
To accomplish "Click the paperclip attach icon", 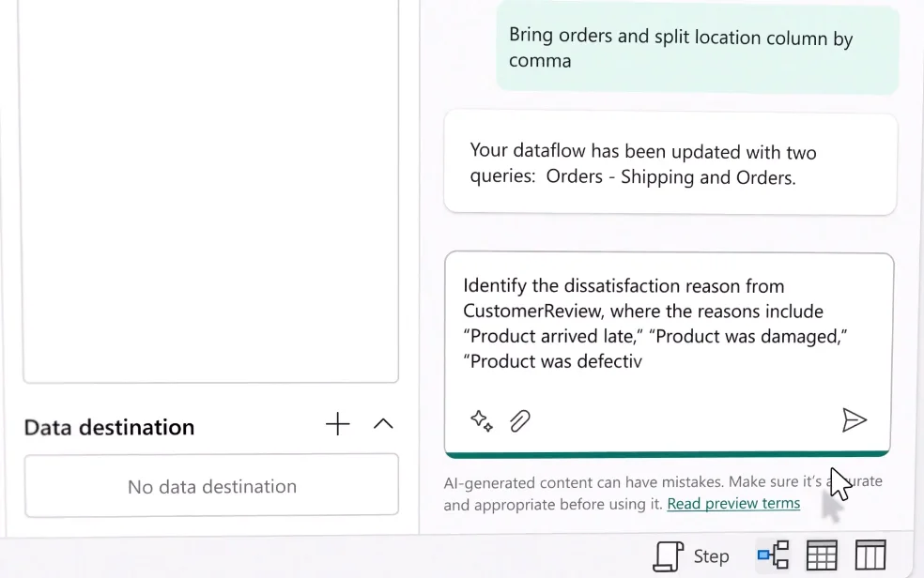I will click(520, 421).
